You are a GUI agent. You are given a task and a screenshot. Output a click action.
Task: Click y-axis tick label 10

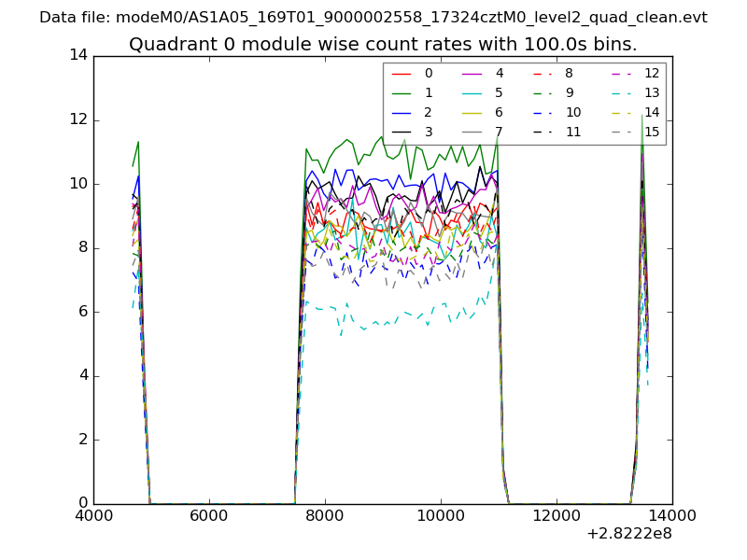pyautogui.click(x=78, y=184)
